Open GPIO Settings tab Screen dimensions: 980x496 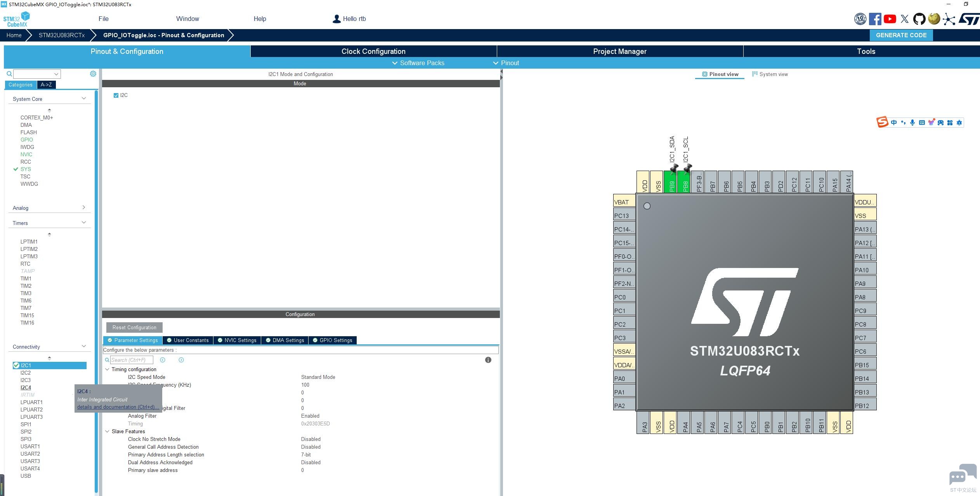tap(333, 340)
